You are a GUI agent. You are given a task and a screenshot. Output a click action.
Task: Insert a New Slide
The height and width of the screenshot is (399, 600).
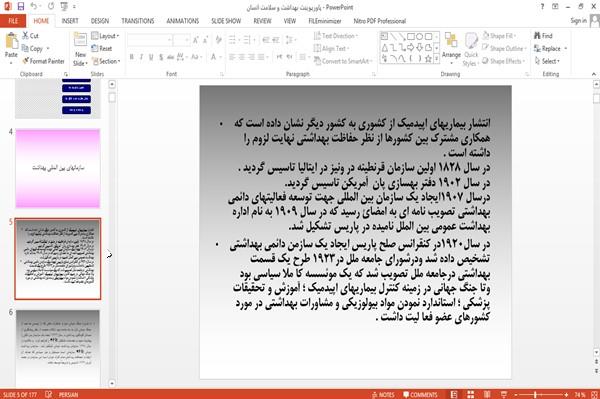click(80, 50)
